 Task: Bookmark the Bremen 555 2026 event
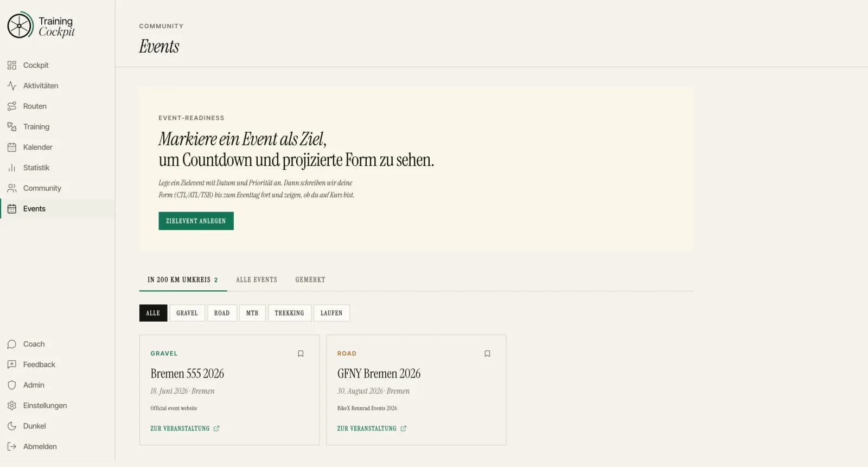point(301,354)
